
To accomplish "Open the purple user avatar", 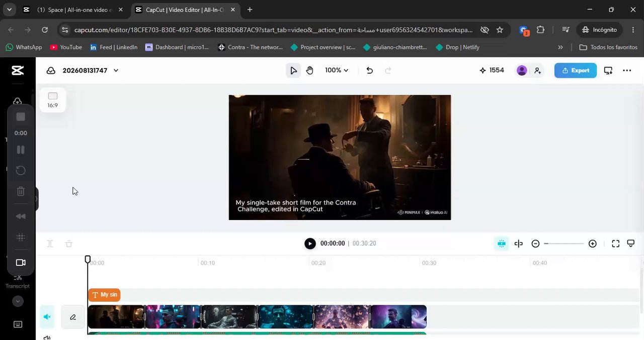I will (522, 71).
